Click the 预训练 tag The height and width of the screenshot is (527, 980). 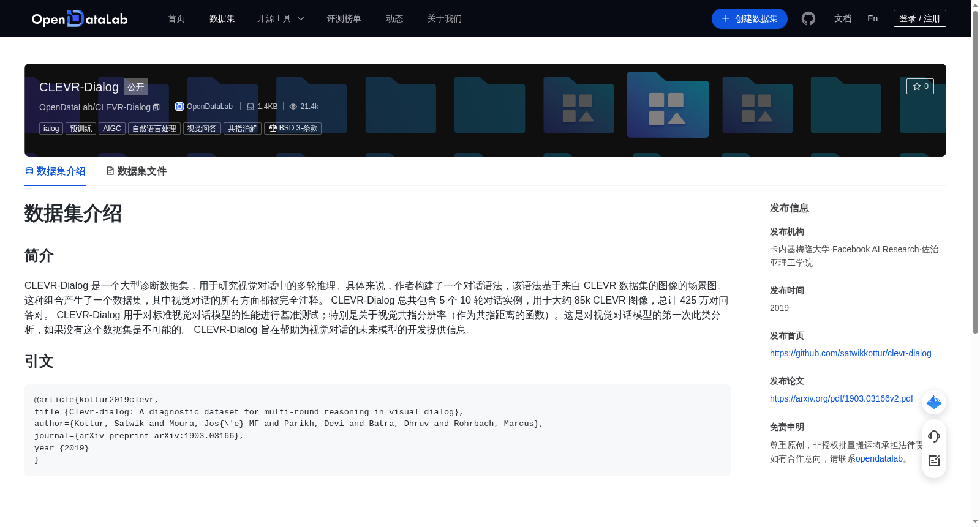(81, 129)
